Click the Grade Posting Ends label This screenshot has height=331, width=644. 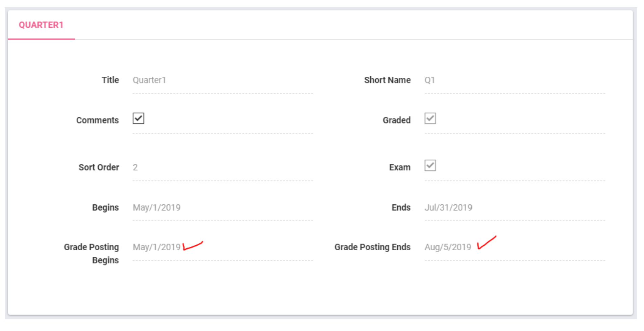372,247
